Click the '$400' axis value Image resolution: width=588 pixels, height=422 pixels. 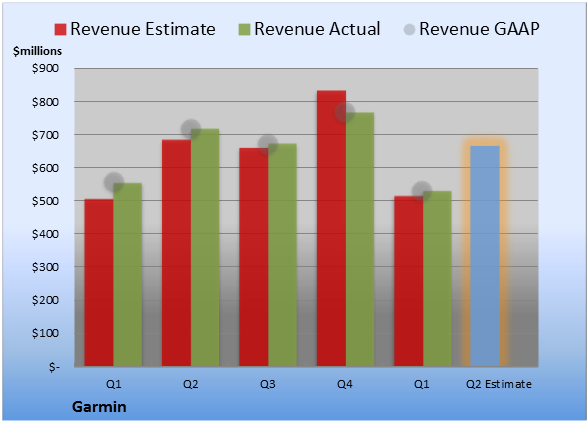coord(45,234)
